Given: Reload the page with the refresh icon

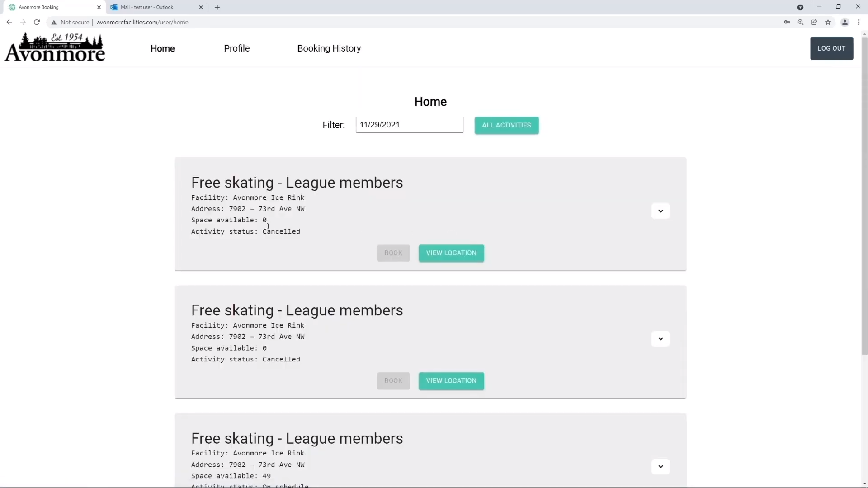Looking at the screenshot, I should pyautogui.click(x=37, y=22).
